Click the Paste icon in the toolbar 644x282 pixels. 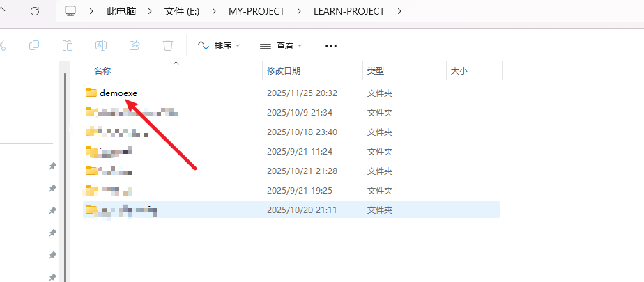click(x=68, y=45)
